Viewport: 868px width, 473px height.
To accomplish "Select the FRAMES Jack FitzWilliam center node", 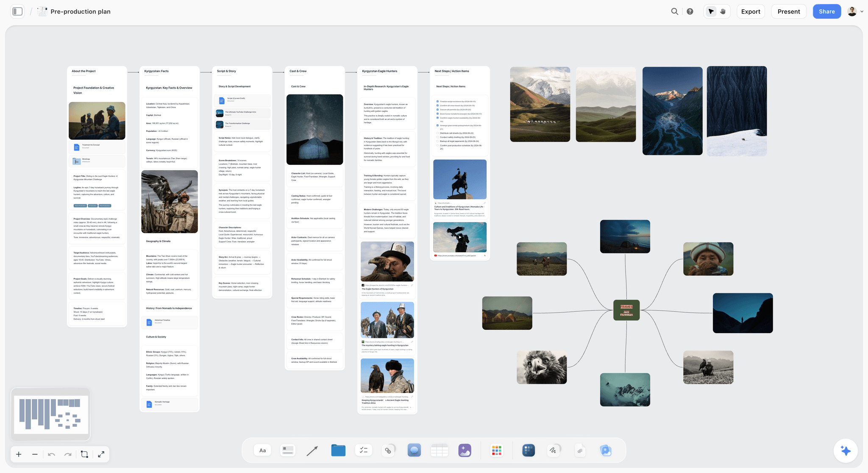I will [x=626, y=310].
